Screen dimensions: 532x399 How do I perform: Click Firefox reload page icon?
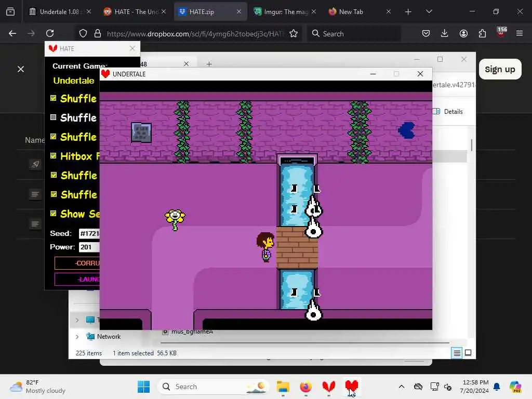[50, 33]
